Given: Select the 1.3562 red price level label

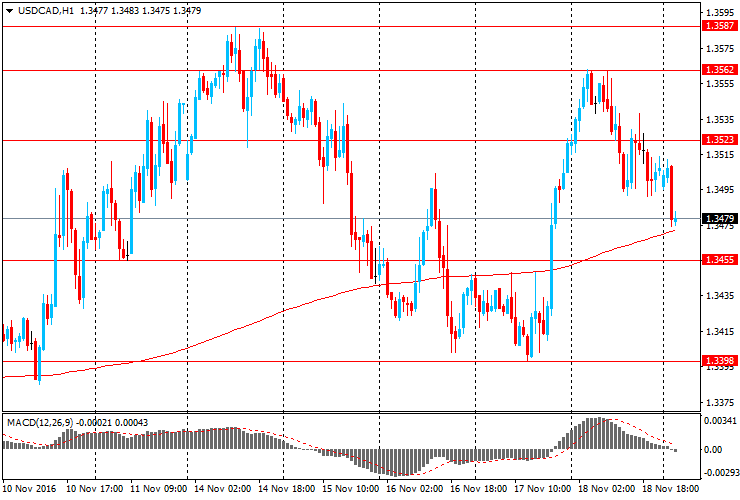Looking at the screenshot, I should coord(719,70).
